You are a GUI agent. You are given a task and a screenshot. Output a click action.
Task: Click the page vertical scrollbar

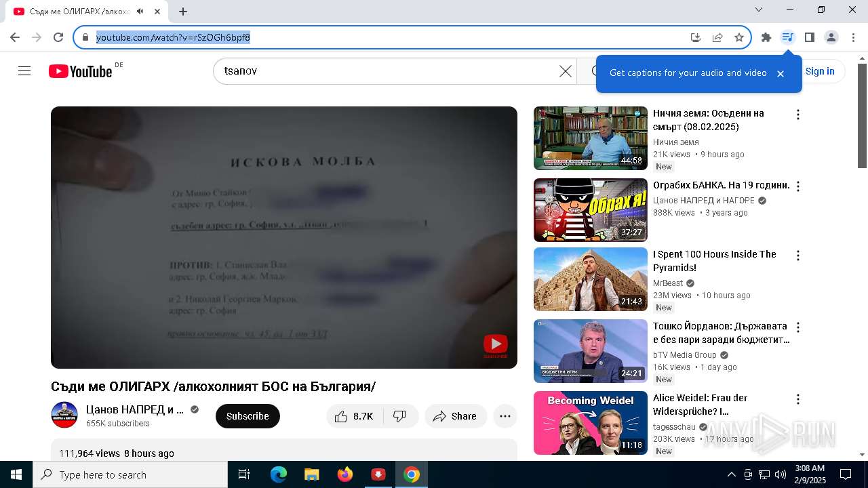[x=862, y=115]
